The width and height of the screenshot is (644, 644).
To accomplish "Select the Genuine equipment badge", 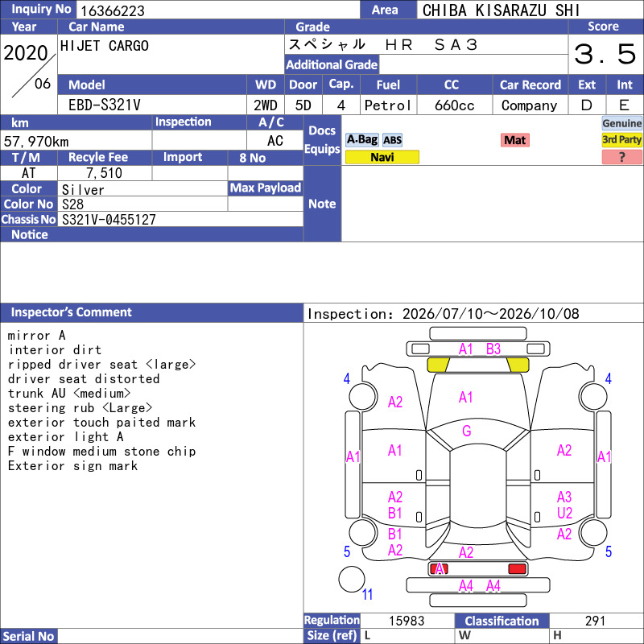I will click(x=621, y=123).
